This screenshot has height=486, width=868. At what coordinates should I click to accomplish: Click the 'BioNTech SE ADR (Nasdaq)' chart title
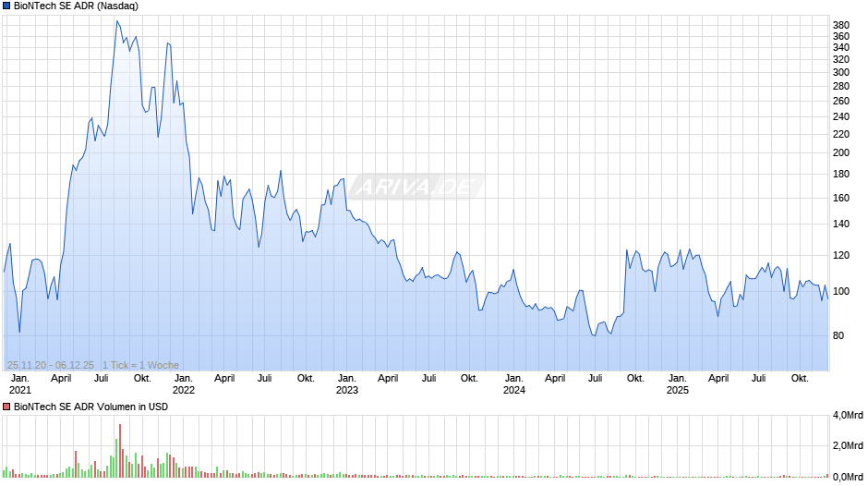click(77, 6)
